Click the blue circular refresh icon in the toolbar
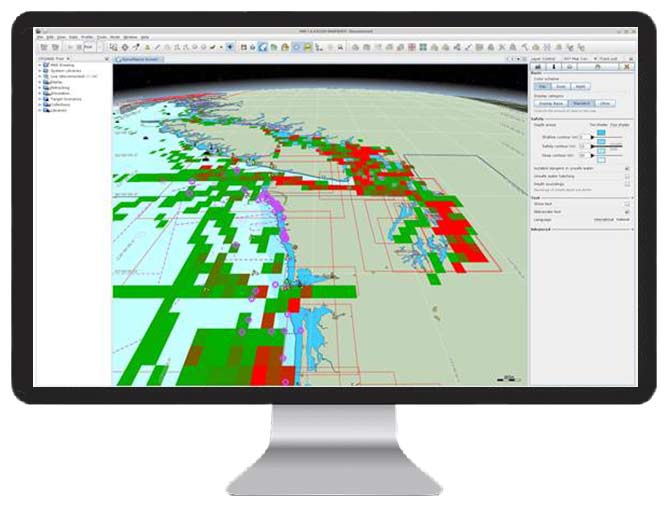Viewport: 666px width, 508px height. [262, 47]
